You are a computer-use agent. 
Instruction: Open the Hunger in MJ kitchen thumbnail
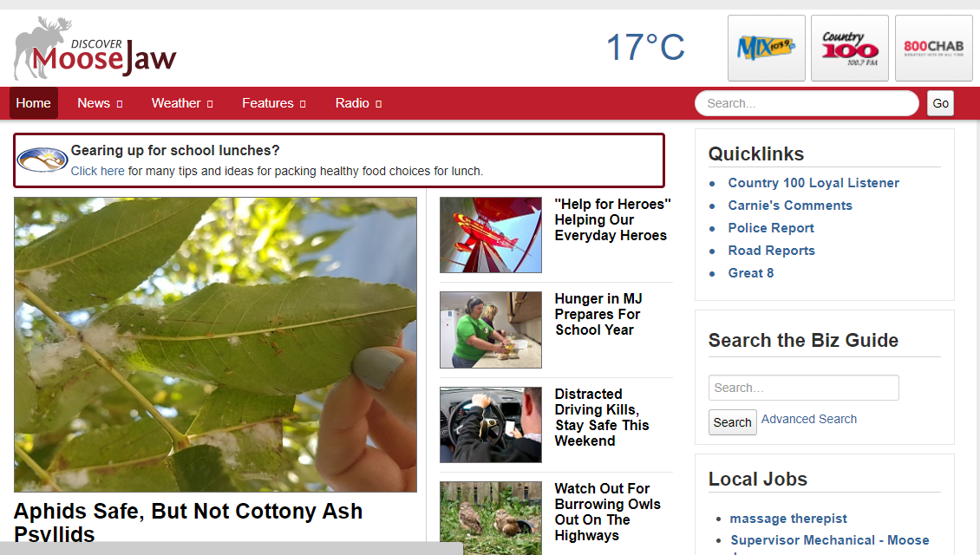[x=491, y=330]
